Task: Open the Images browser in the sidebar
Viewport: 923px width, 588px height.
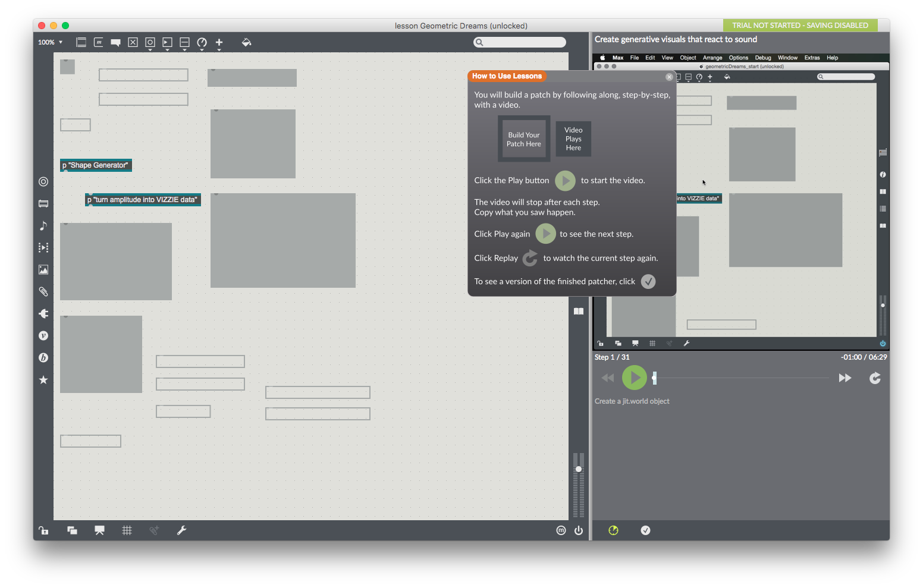Action: 43,270
